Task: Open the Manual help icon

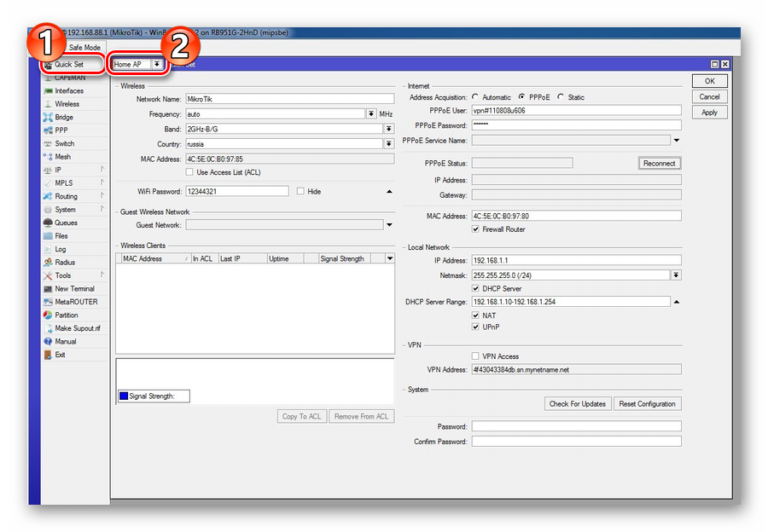Action: point(48,342)
